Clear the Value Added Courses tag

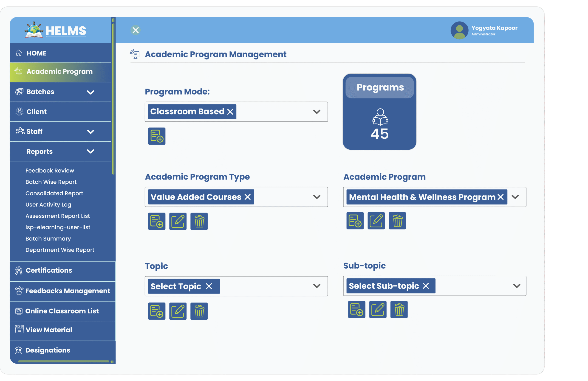pyautogui.click(x=248, y=197)
